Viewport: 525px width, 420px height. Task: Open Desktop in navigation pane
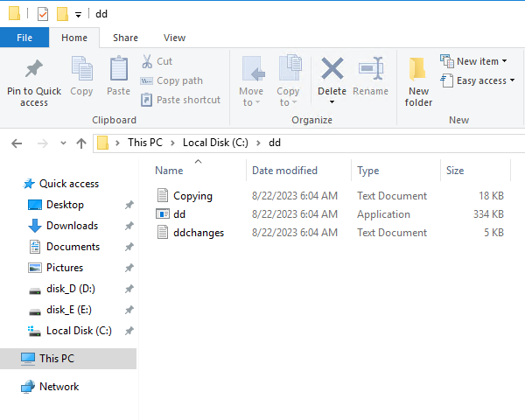[x=65, y=205]
